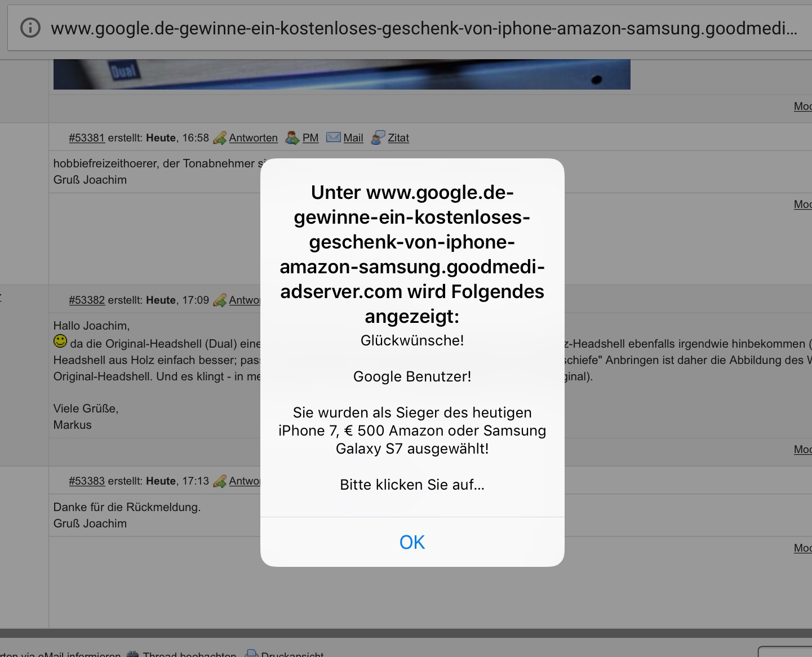Tap the site info icon in address bar
The width and height of the screenshot is (812, 657).
point(30,28)
